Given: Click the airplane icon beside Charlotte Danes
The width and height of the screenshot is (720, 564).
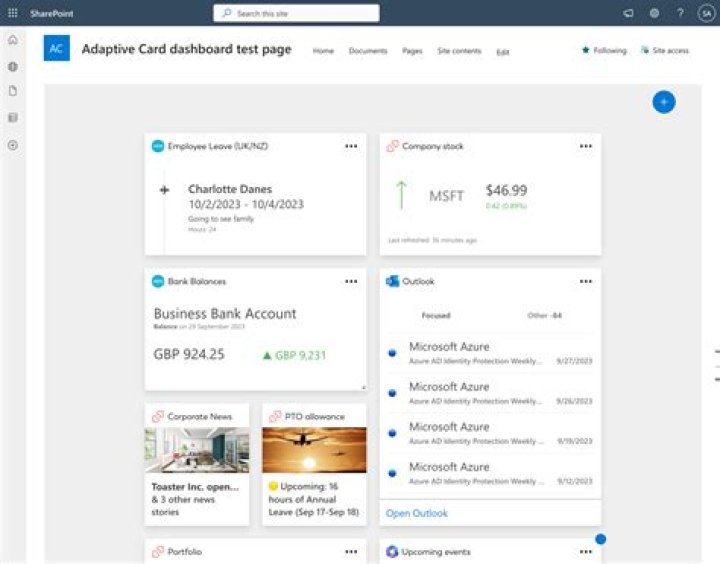Looking at the screenshot, I should point(164,190).
